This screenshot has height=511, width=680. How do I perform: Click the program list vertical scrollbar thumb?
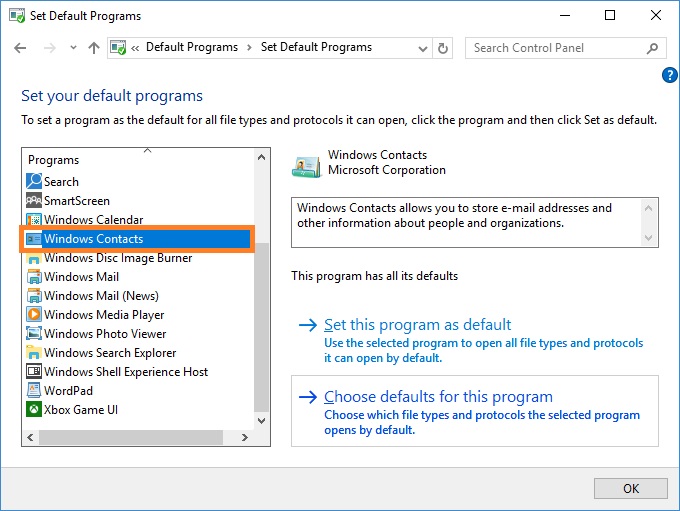point(261,327)
